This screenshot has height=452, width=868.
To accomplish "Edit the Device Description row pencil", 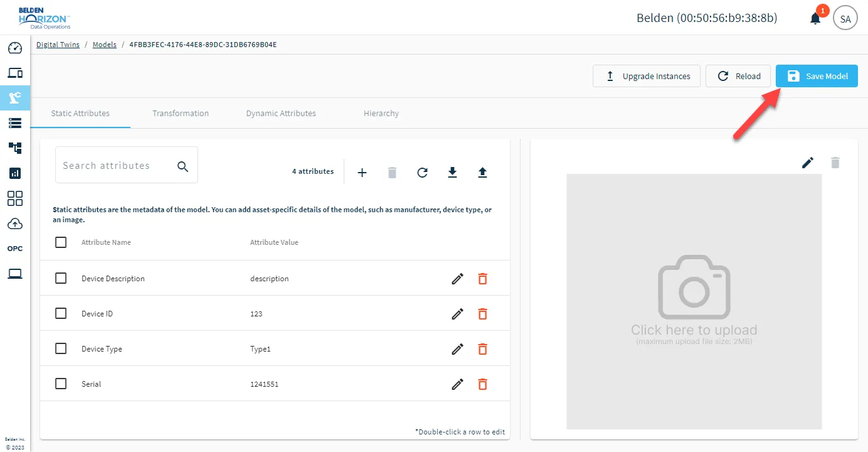I will pos(458,279).
